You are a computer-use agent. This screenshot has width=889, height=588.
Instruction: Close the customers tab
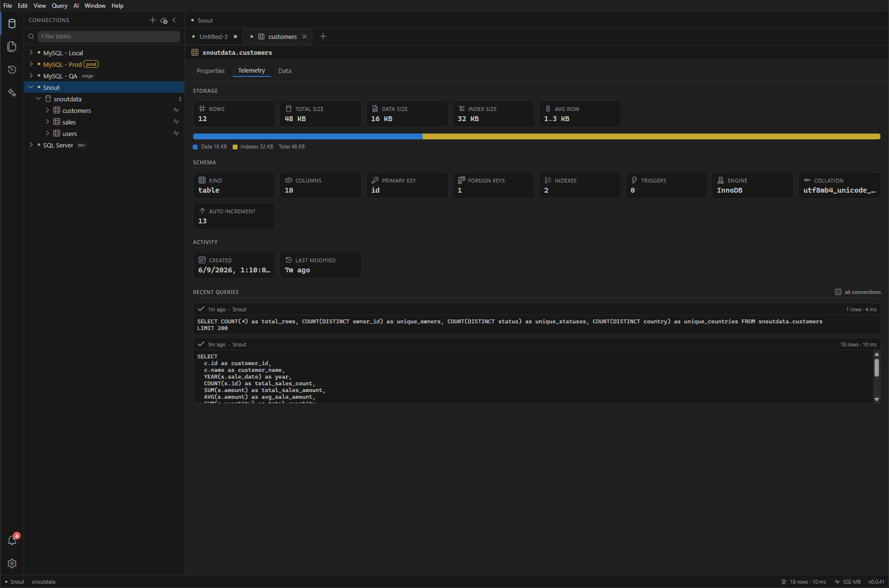click(304, 37)
